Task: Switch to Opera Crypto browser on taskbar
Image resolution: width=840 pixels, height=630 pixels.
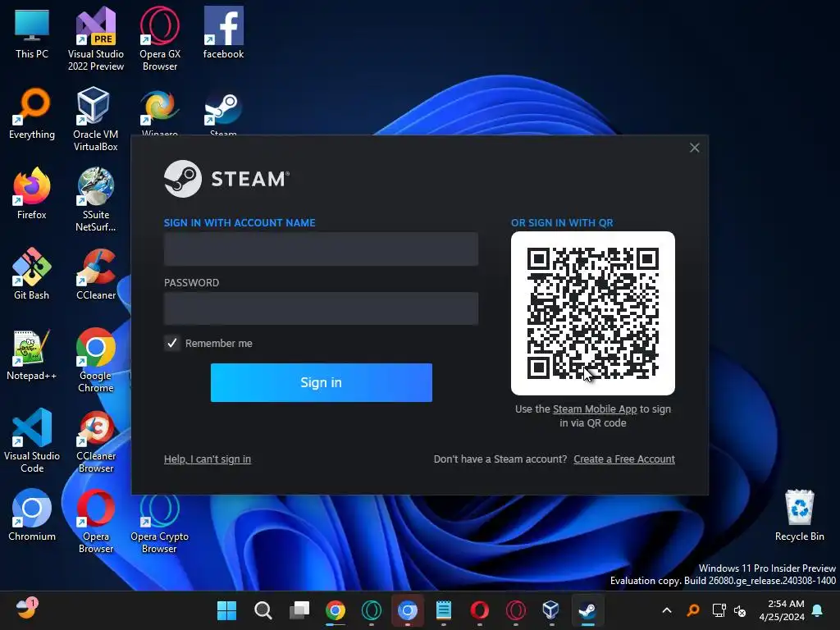Action: [x=372, y=610]
